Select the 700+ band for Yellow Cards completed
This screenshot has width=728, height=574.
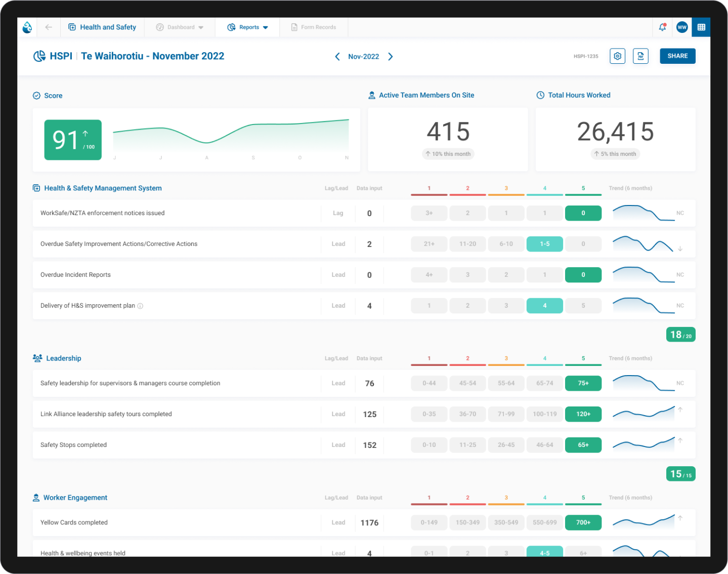coord(583,522)
